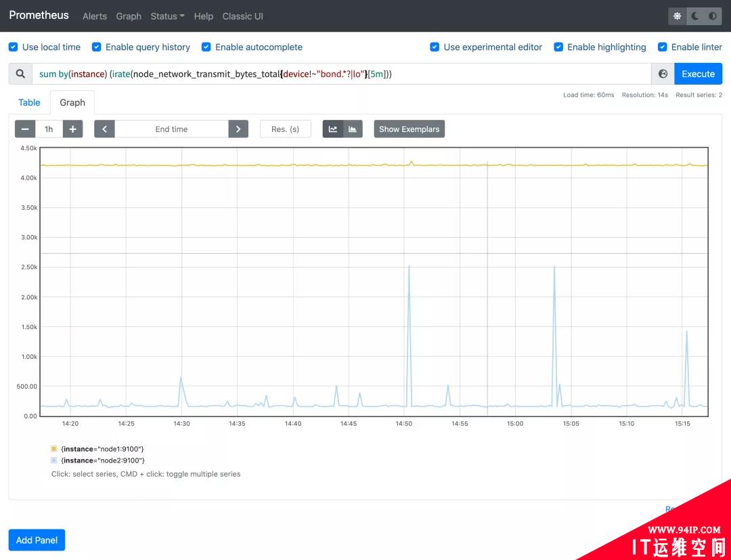The width and height of the screenshot is (731, 560).
Task: Go to next end time with right chevron
Action: 238,129
